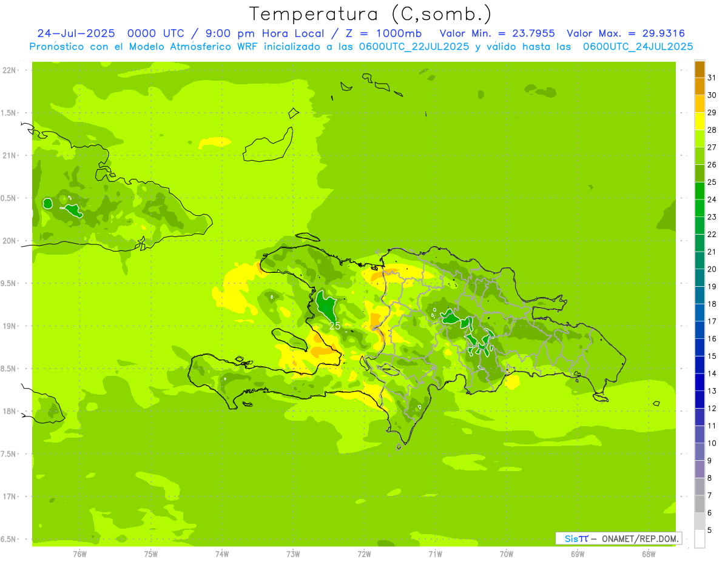
Task: Pick the teal swatch between 19 and 20
Action: coord(699,278)
